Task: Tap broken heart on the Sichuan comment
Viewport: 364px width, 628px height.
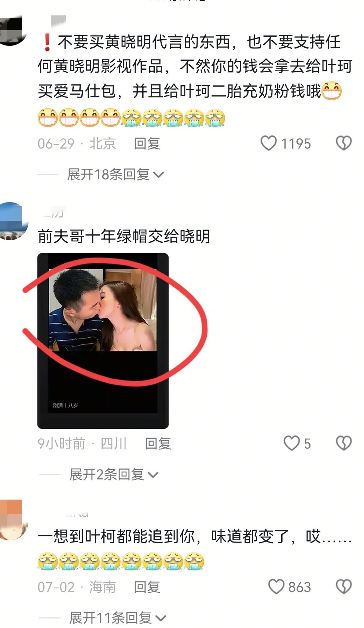Action: (343, 443)
